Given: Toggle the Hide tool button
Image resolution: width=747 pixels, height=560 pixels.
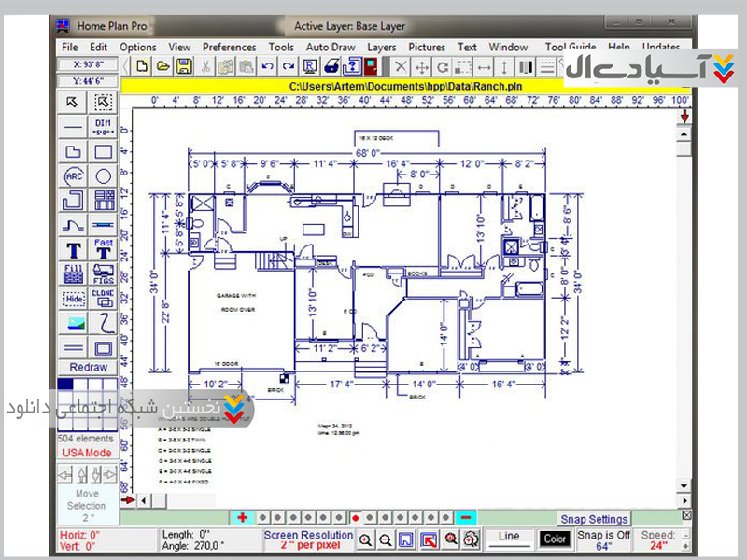Looking at the screenshot, I should coord(75,299).
